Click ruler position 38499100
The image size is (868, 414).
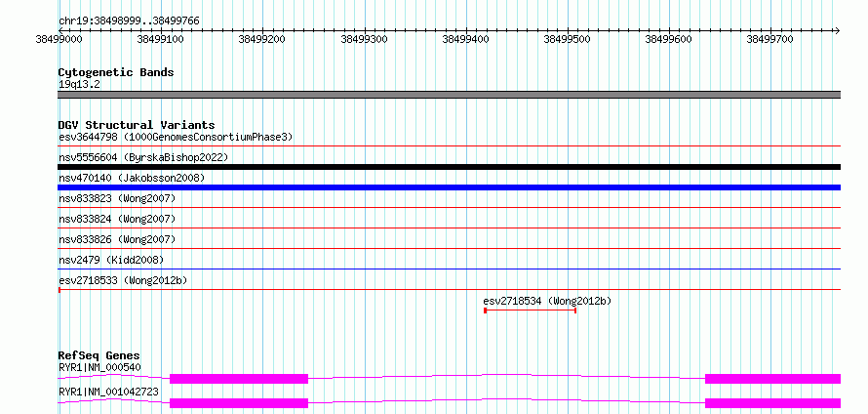pos(161,39)
